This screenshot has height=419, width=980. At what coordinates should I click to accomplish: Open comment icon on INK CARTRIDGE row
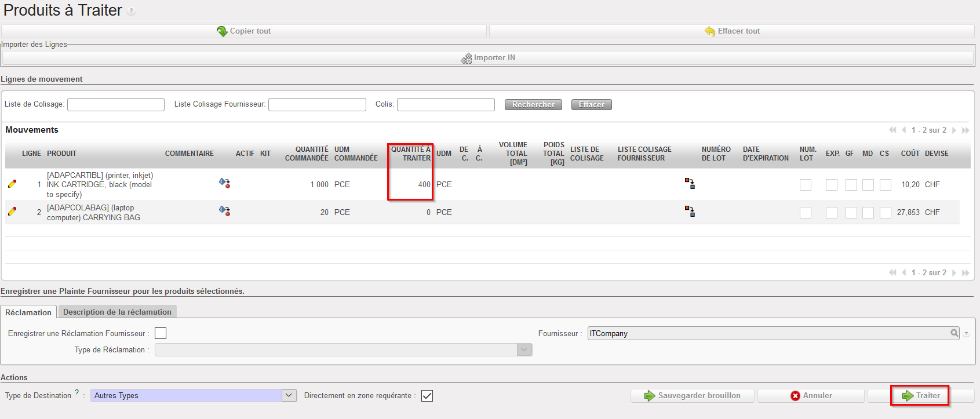point(224,183)
